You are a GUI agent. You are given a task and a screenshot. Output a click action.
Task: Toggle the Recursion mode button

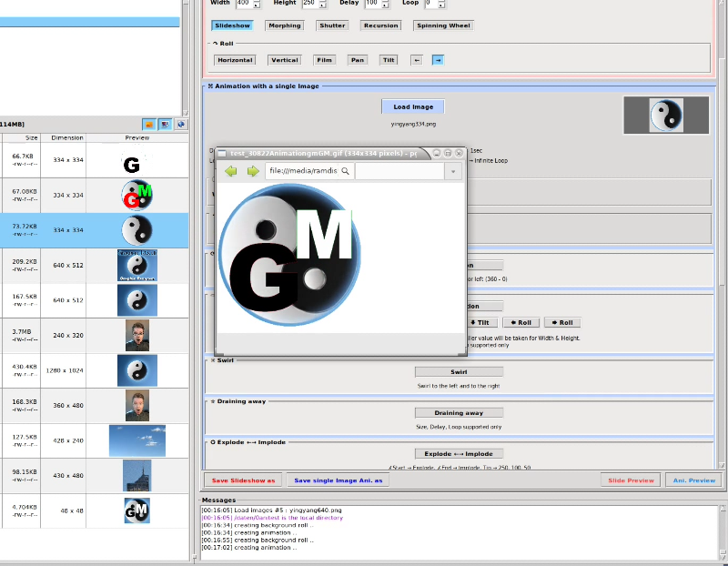(x=380, y=25)
